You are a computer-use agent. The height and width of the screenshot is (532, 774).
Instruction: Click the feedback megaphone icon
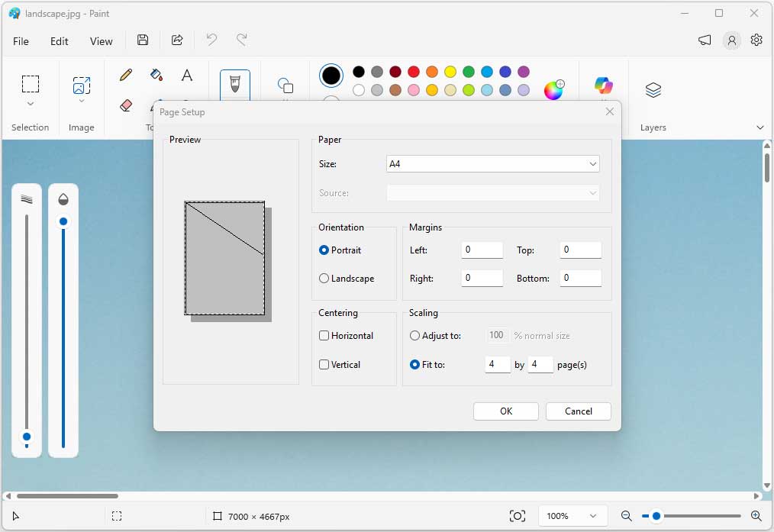pos(705,40)
